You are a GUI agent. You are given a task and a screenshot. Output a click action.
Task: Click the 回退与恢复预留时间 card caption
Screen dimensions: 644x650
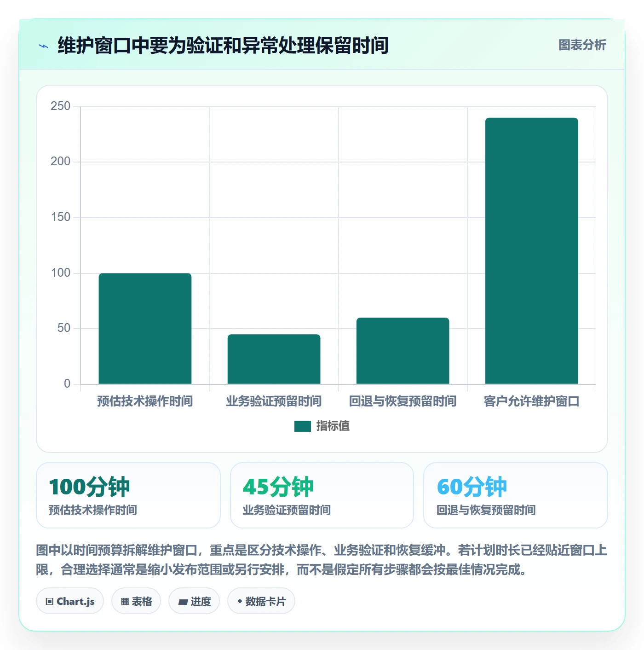click(x=486, y=510)
